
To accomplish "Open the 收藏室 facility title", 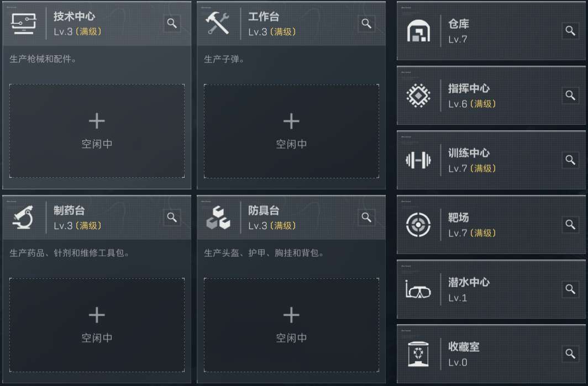I will [464, 347].
